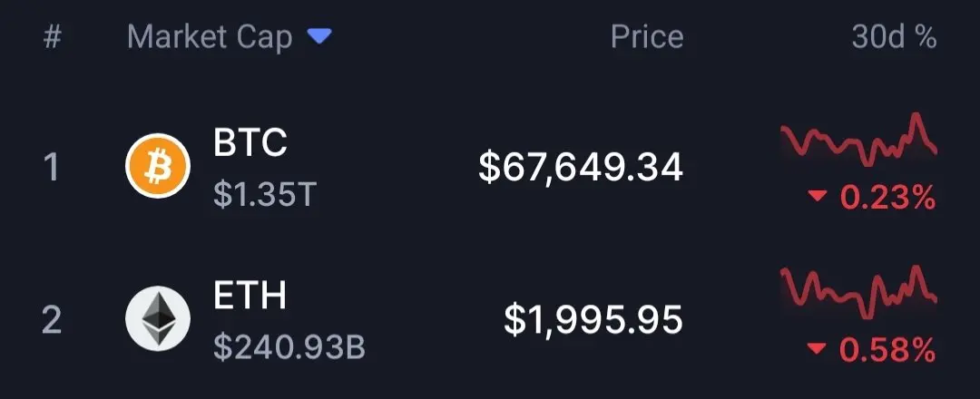Click the Ethereum logo icon

point(157,318)
